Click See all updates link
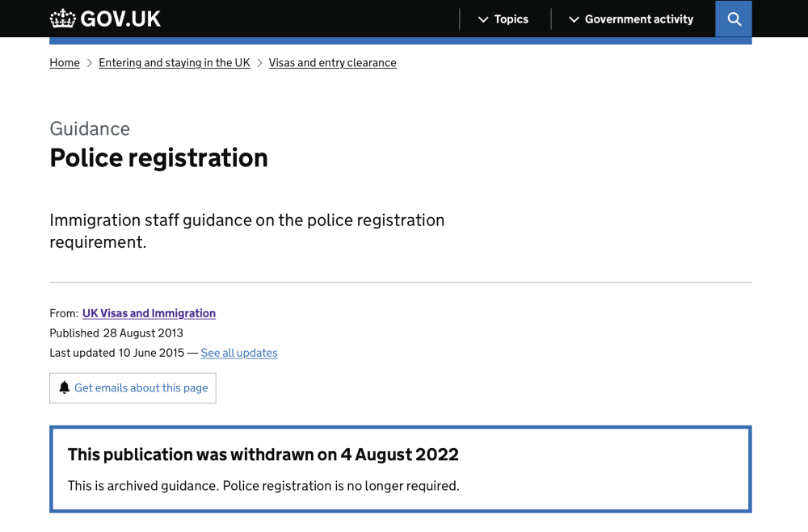This screenshot has height=532, width=808. 238,353
